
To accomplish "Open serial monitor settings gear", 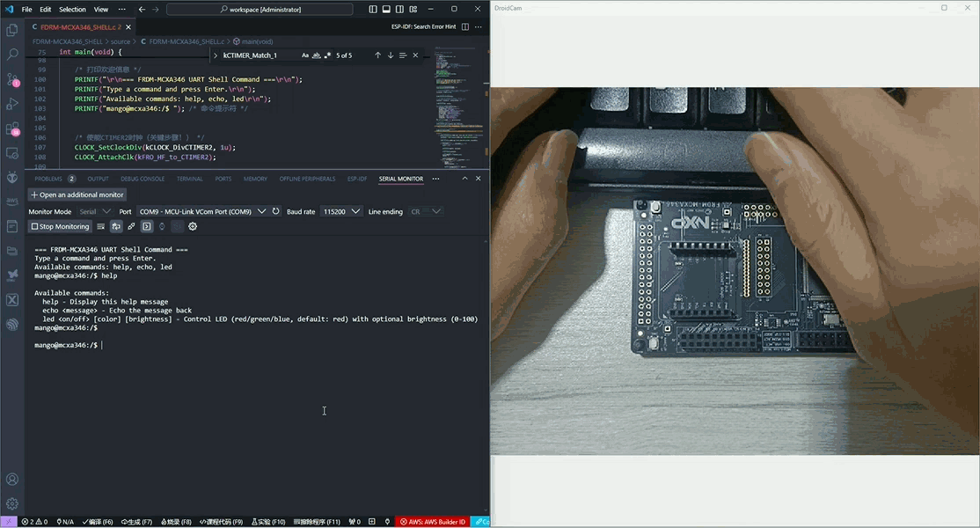I will click(x=193, y=226).
